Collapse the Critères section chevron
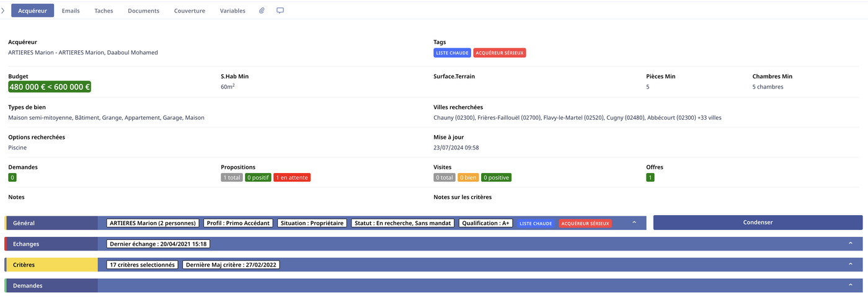Screen dimensions: 868x297 tap(851, 265)
